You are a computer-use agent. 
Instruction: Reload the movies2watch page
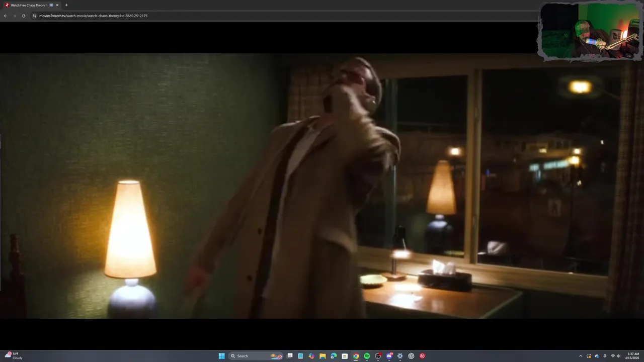coord(23,16)
